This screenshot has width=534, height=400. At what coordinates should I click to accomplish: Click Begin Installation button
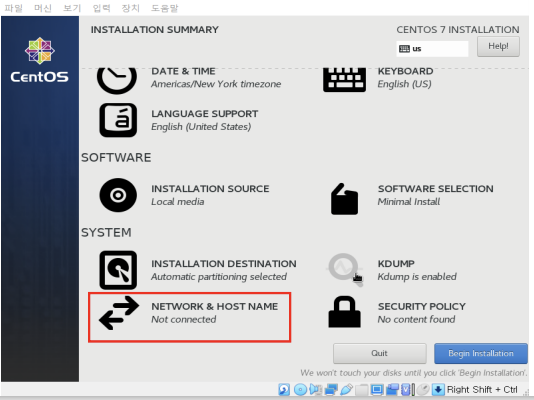pos(481,353)
